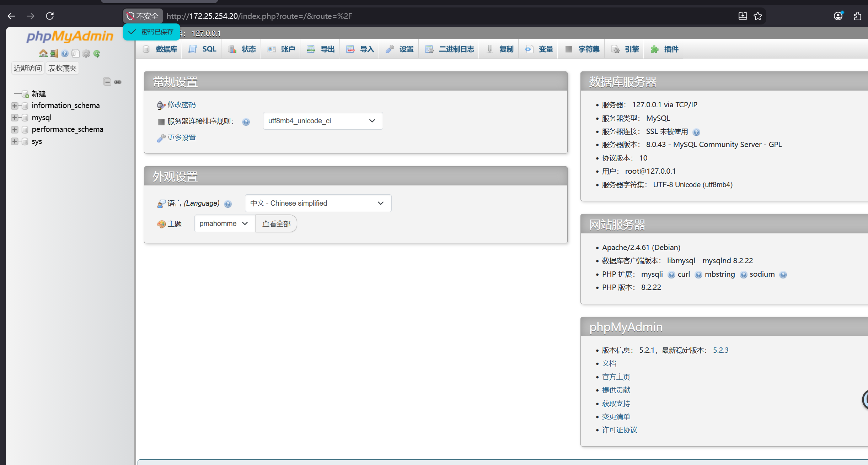The image size is (868, 465).
Task: Go forward with browser forward arrow
Action: click(31, 16)
